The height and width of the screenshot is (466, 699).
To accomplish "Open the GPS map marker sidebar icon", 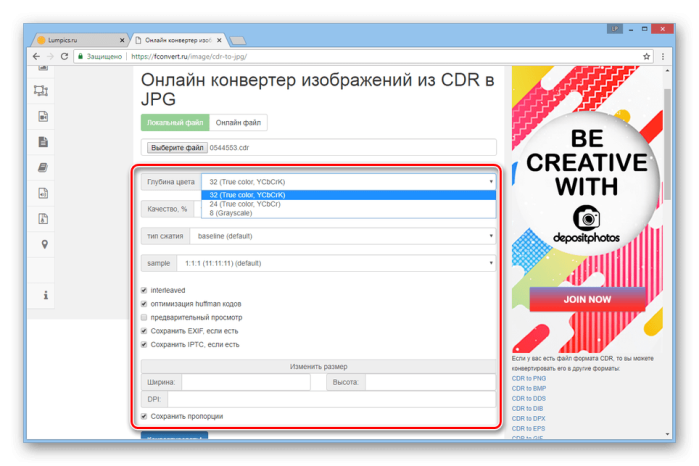I will [x=45, y=244].
